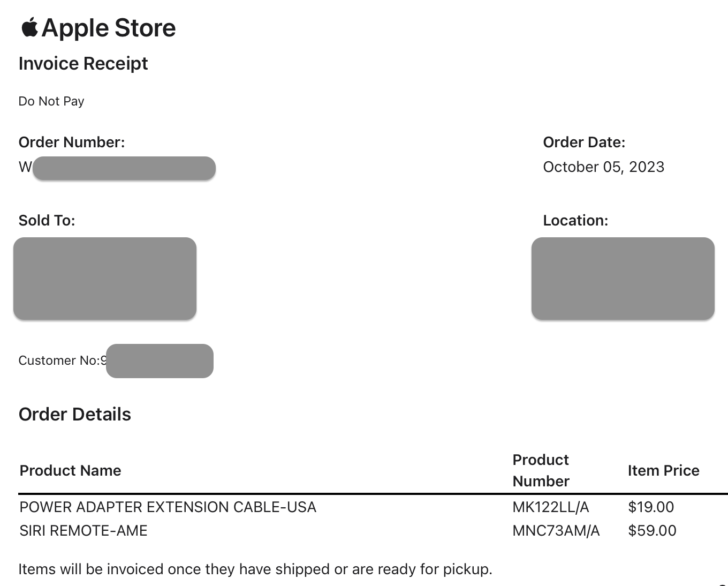
Task: Click the Apple logo icon
Action: point(29,27)
